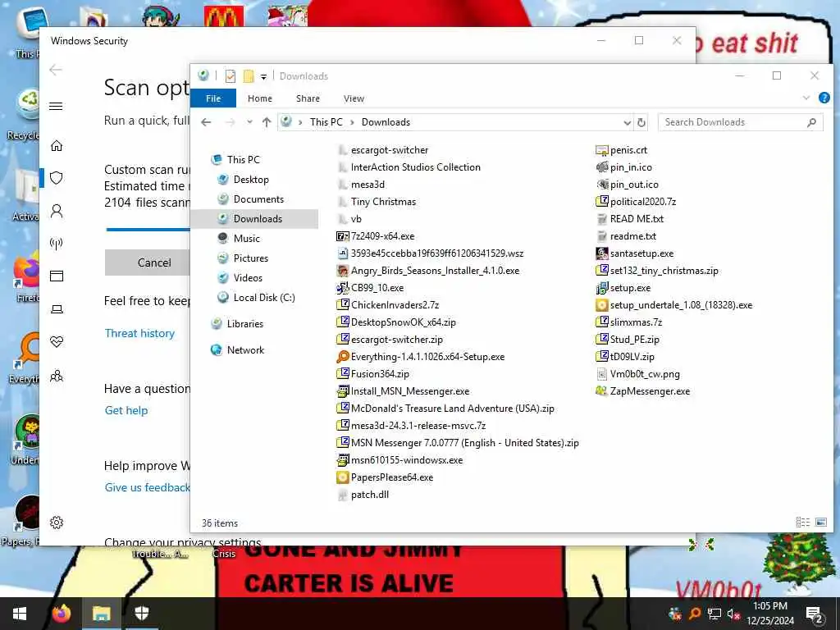Viewport: 840px width, 630px height.
Task: Open recent locations dropdown arrow
Action: (x=249, y=122)
